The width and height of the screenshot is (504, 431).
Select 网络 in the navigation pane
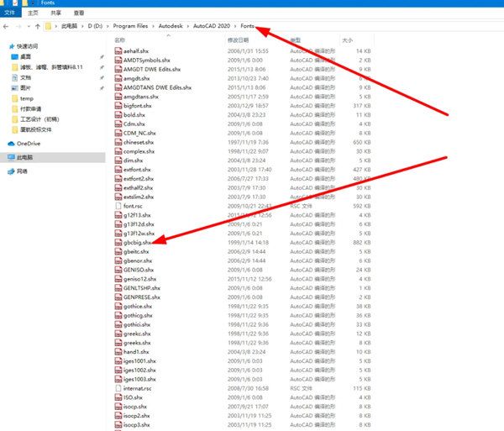click(22, 171)
